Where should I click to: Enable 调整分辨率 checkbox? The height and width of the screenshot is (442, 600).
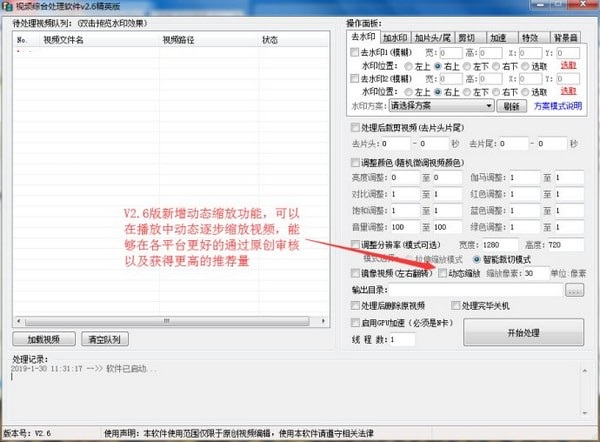click(355, 244)
